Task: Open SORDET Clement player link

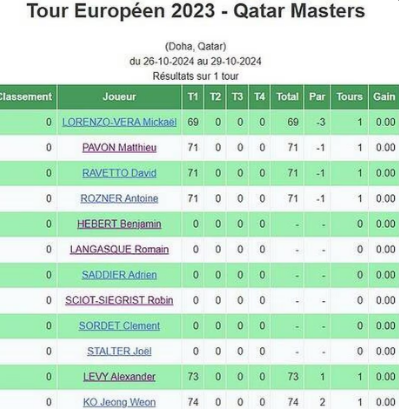Action: click(x=119, y=326)
